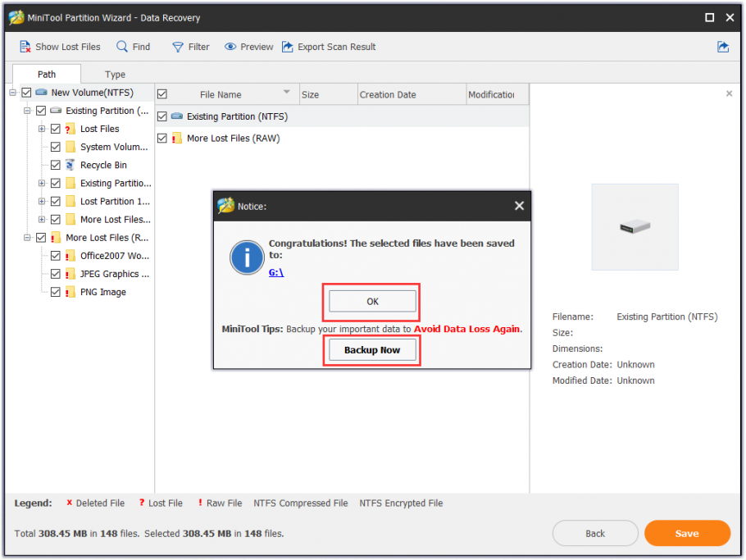Viewport: 746px width, 560px height.
Task: Expand the Lost Files tree node
Action: (x=42, y=129)
